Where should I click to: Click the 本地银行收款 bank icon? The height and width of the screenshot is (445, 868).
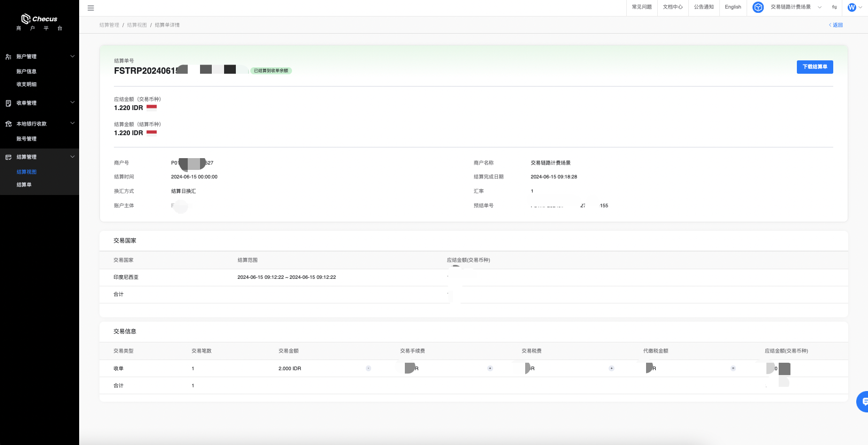[x=9, y=124]
